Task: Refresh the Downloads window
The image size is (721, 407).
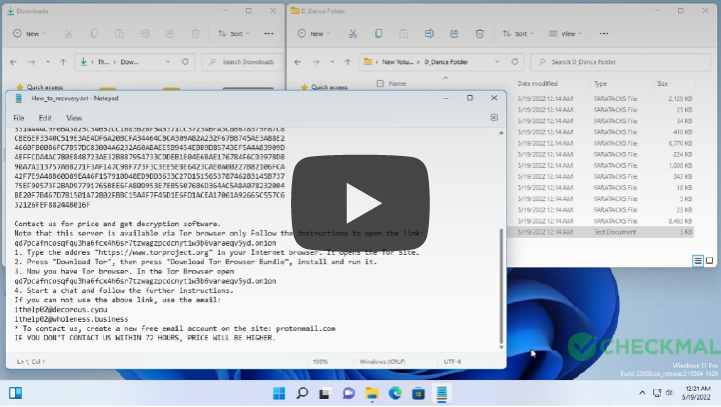Action: [185, 62]
